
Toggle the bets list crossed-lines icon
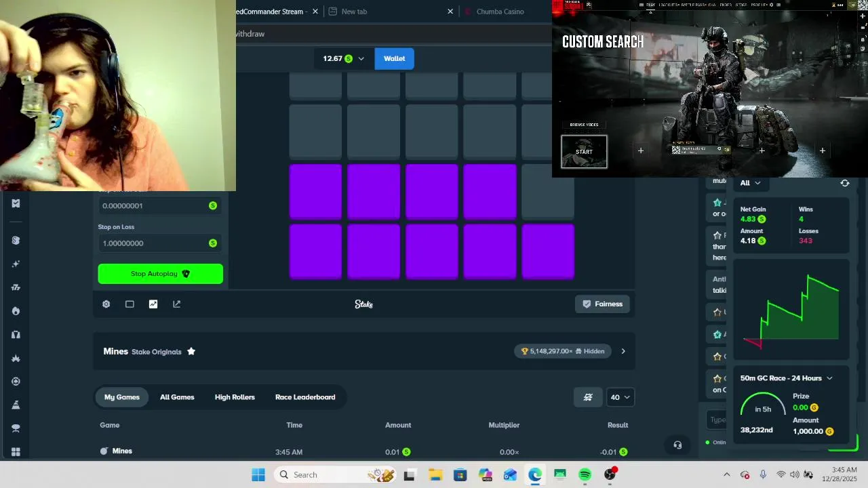pyautogui.click(x=588, y=397)
